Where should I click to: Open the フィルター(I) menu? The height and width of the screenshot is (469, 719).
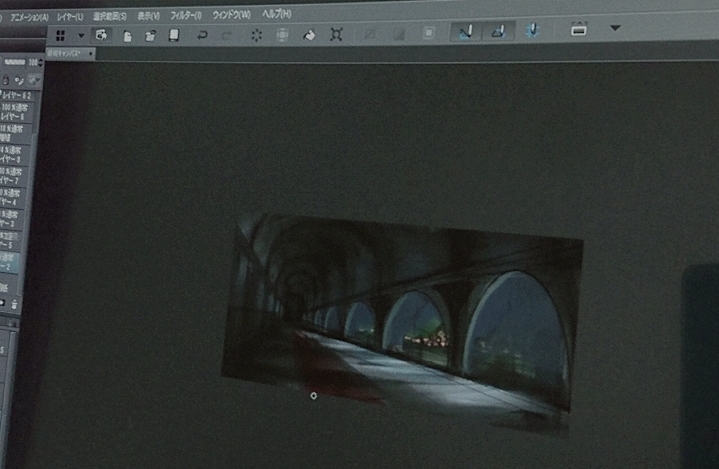(186, 16)
